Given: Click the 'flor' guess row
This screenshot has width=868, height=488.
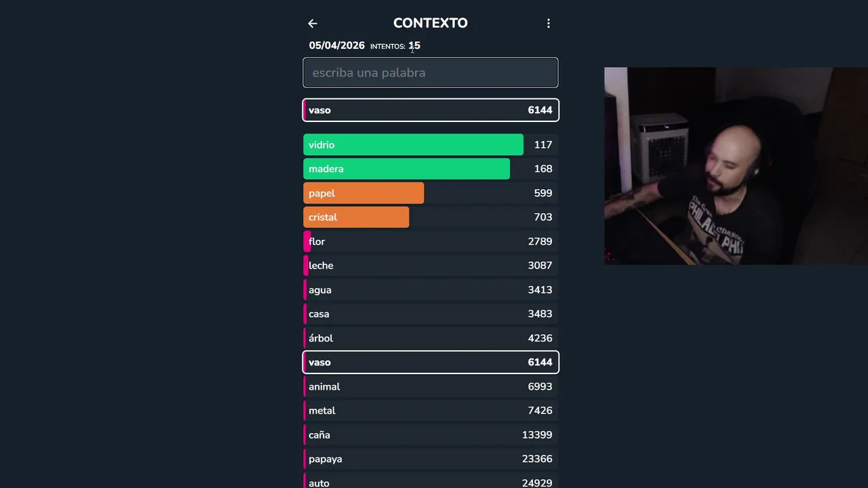Looking at the screenshot, I should (x=431, y=241).
